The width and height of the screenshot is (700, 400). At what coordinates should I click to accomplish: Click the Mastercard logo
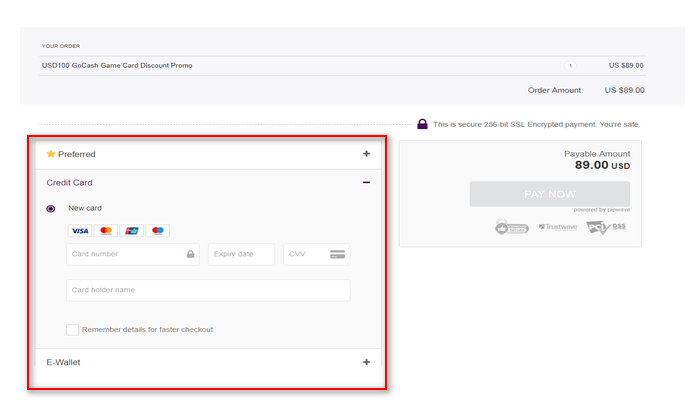pos(106,231)
